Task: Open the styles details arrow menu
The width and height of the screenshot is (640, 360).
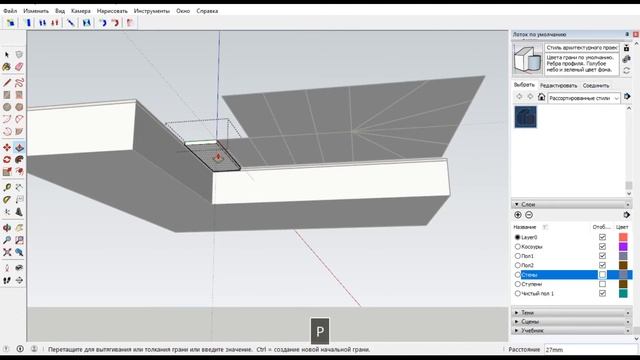Action: (x=627, y=97)
